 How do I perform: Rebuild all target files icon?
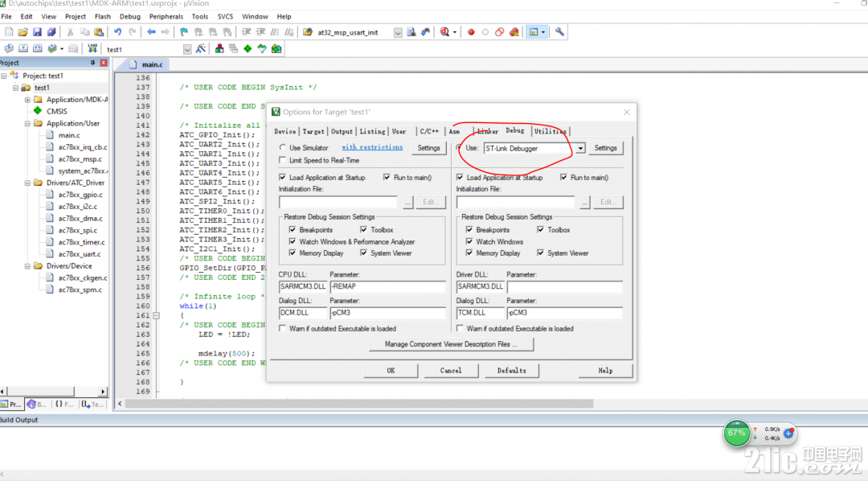coord(38,49)
